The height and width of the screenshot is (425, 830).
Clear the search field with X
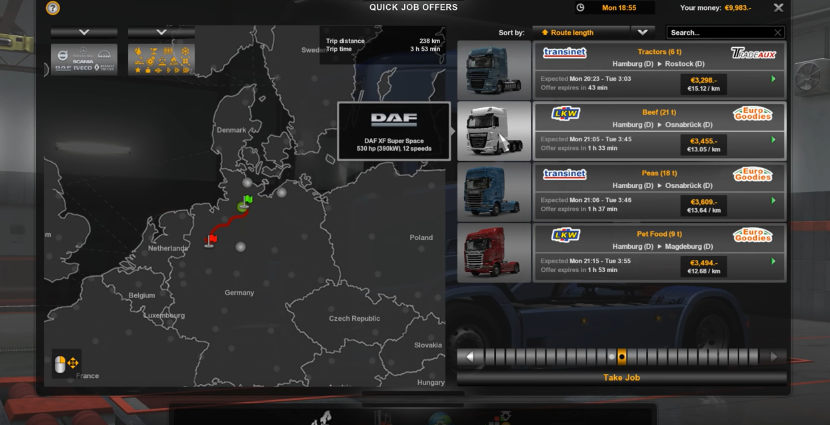pyautogui.click(x=777, y=32)
